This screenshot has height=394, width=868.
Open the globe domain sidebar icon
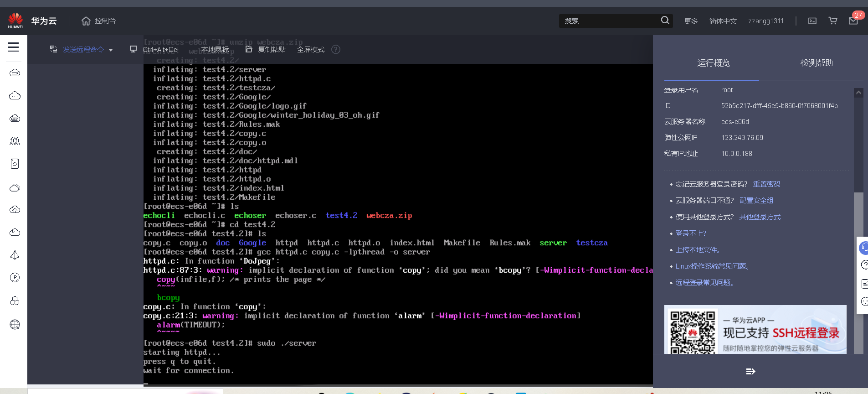15,324
